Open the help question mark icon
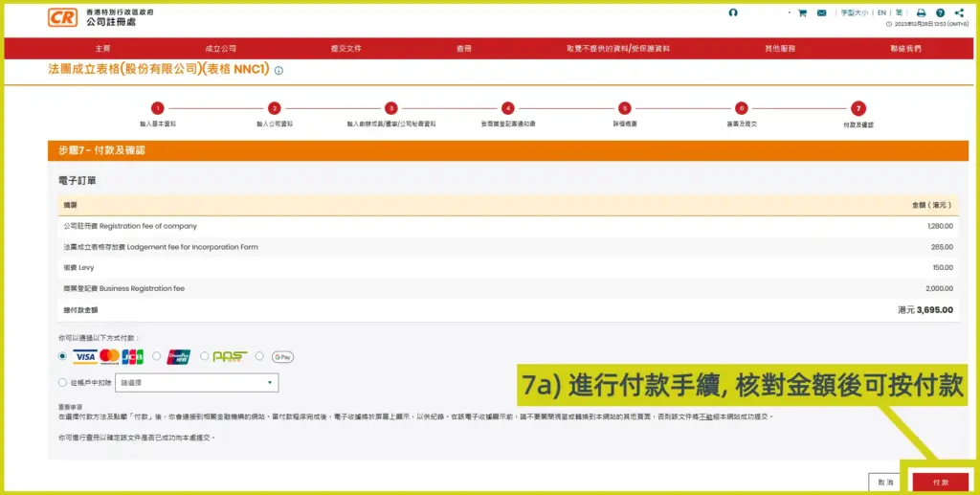This screenshot has width=980, height=495. click(x=940, y=13)
